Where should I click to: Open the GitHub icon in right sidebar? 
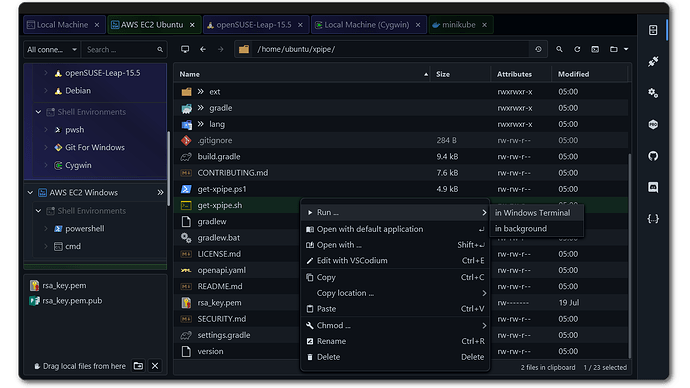coord(653,156)
